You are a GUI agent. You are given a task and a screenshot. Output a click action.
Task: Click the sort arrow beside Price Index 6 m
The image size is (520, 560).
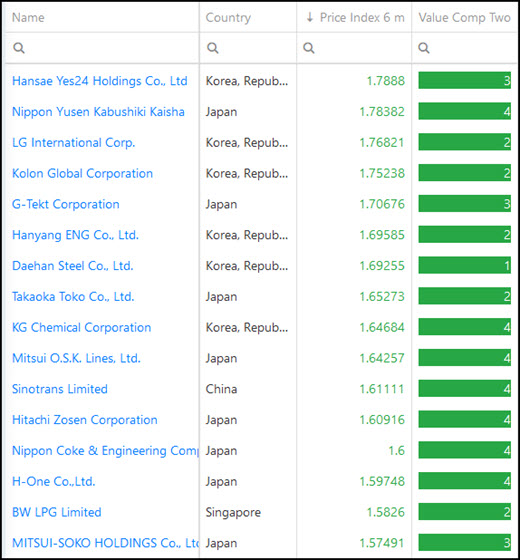pos(310,17)
